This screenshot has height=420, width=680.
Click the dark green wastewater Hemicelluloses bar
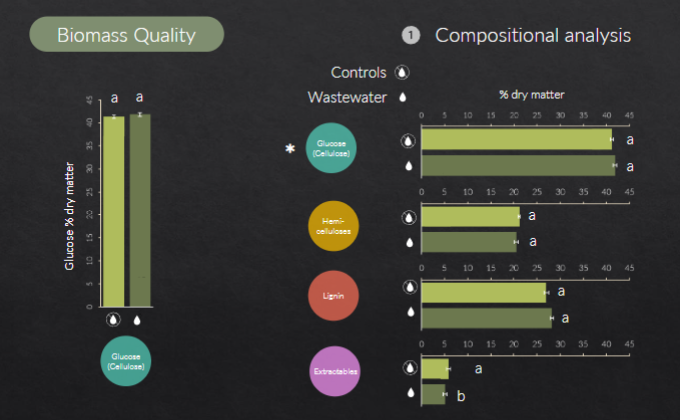[469, 242]
